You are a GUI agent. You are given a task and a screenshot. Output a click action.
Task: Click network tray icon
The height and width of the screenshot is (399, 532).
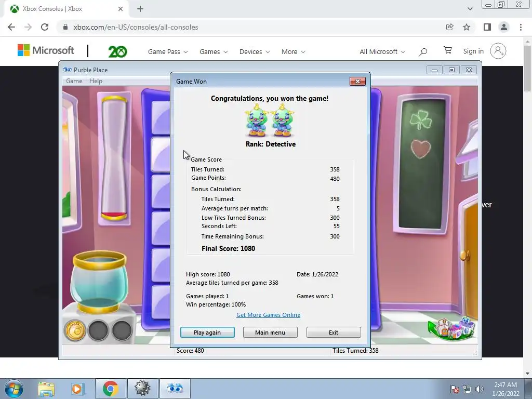tap(467, 389)
